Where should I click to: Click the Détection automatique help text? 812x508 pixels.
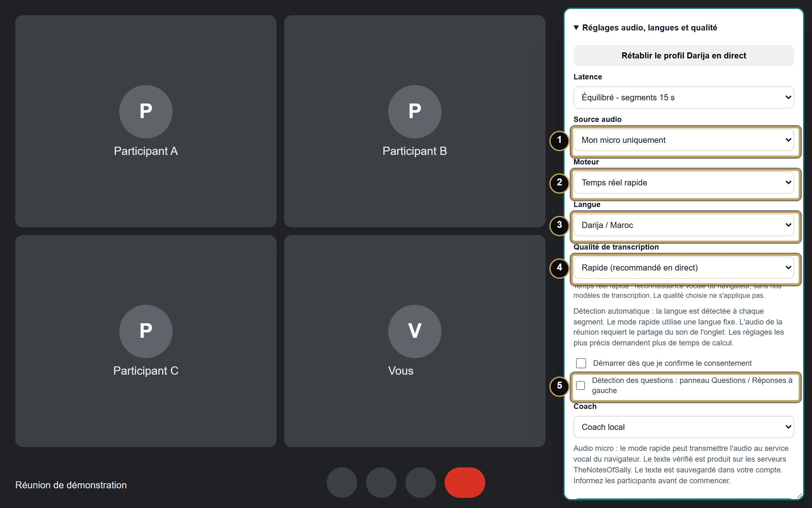pyautogui.click(x=678, y=327)
